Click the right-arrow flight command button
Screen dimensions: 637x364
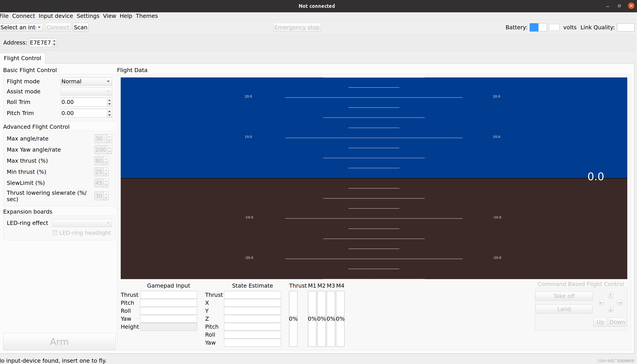(619, 303)
